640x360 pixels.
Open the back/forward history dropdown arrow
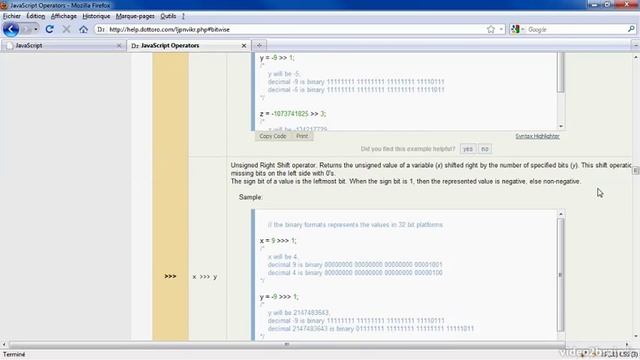(x=36, y=29)
